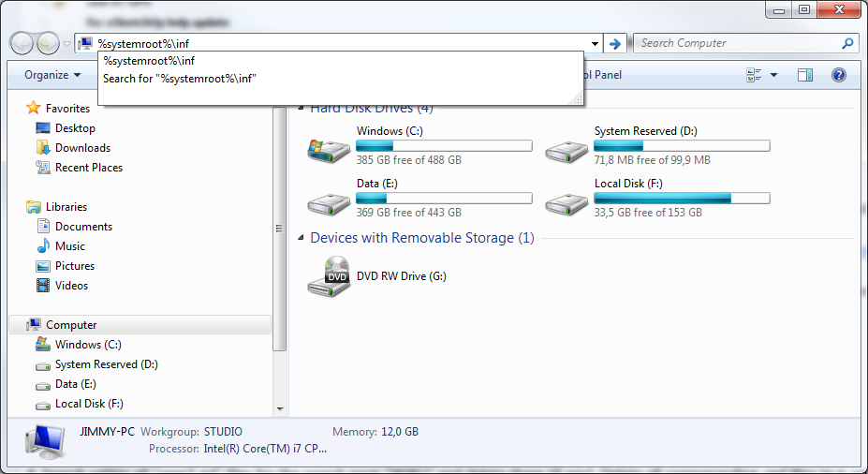Open Recent Places in the sidebar
Screen dimensions: 868x474
point(88,168)
